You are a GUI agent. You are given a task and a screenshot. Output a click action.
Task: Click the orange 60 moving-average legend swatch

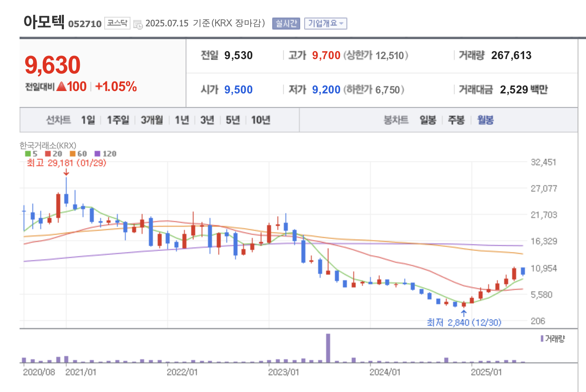click(x=72, y=154)
